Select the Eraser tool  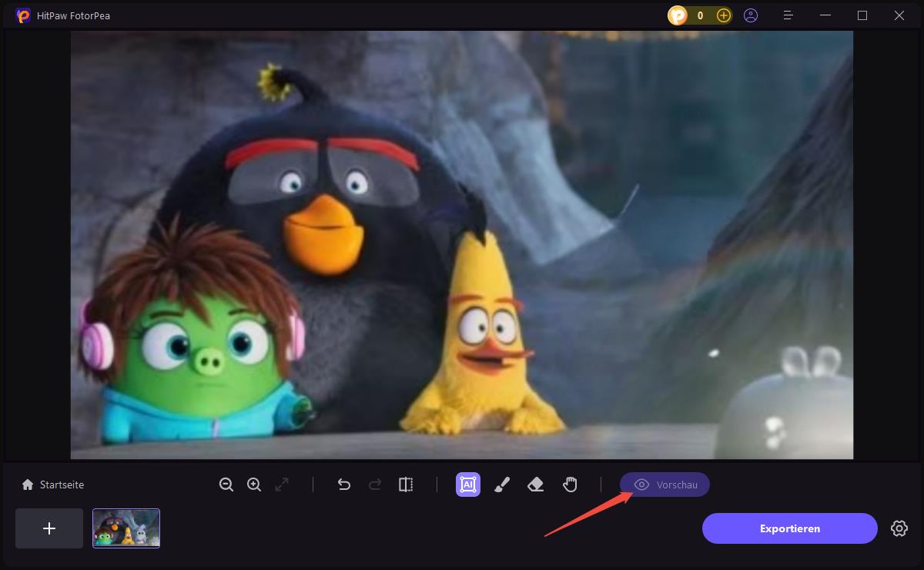(535, 484)
